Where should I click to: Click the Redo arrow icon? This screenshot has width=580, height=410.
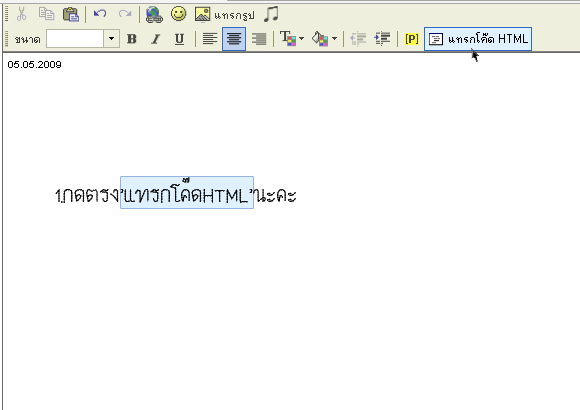click(x=125, y=14)
